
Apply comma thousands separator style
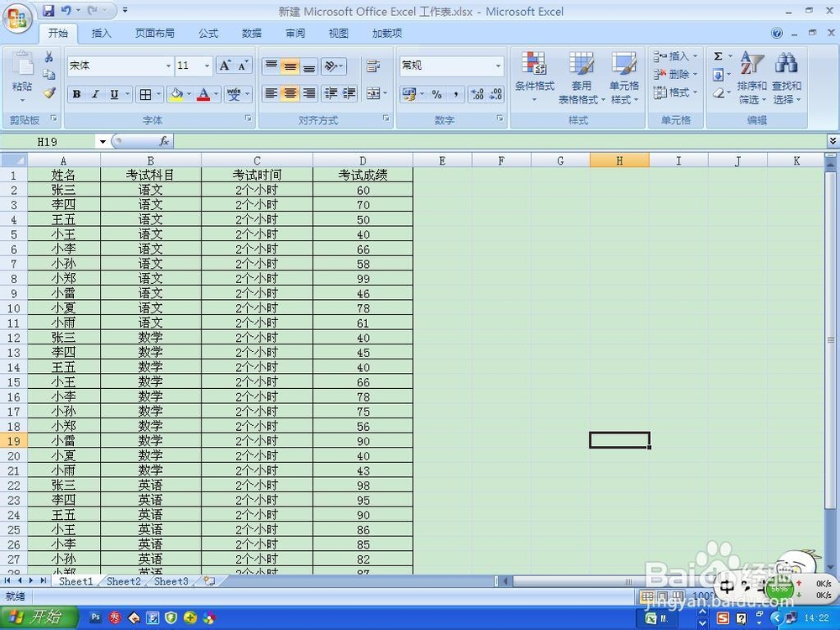[x=455, y=94]
